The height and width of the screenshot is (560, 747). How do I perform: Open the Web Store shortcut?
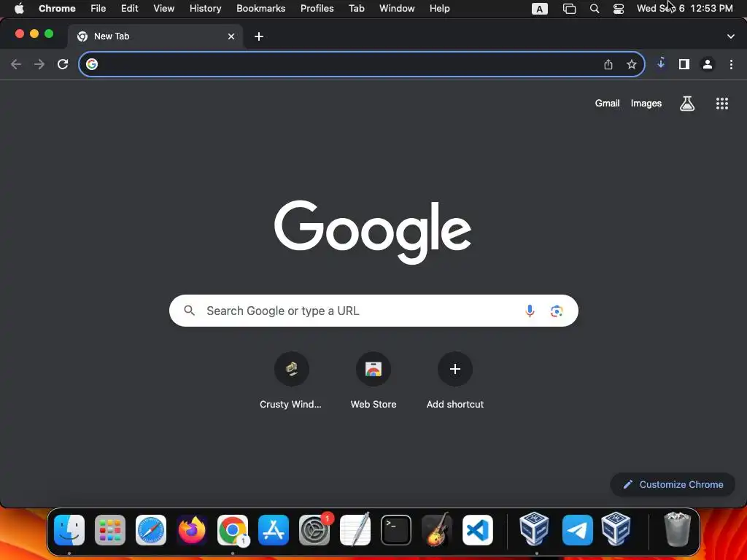click(373, 381)
